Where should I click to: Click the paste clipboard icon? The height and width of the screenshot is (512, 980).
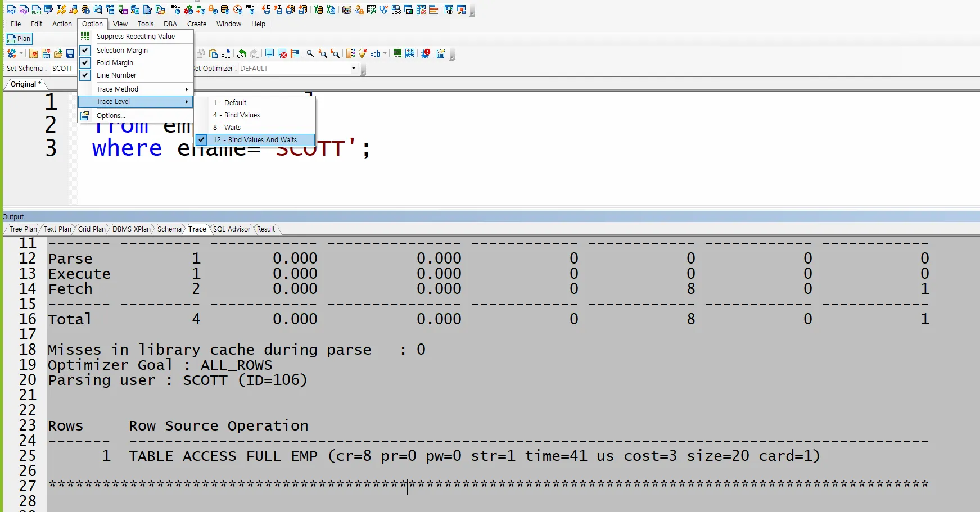pos(213,53)
